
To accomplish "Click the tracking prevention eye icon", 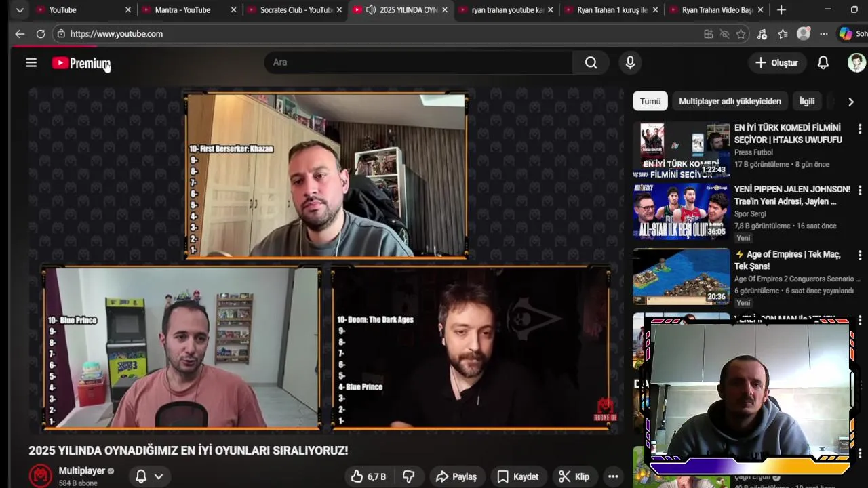I will pyautogui.click(x=724, y=34).
